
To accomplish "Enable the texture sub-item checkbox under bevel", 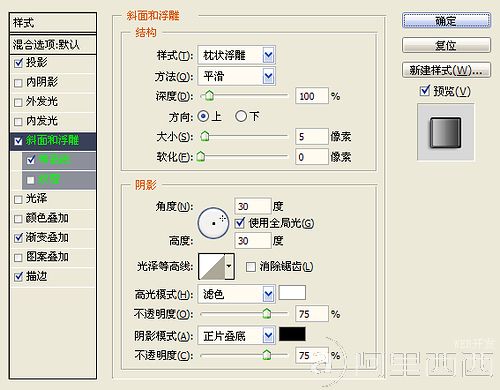I will pos(31,180).
